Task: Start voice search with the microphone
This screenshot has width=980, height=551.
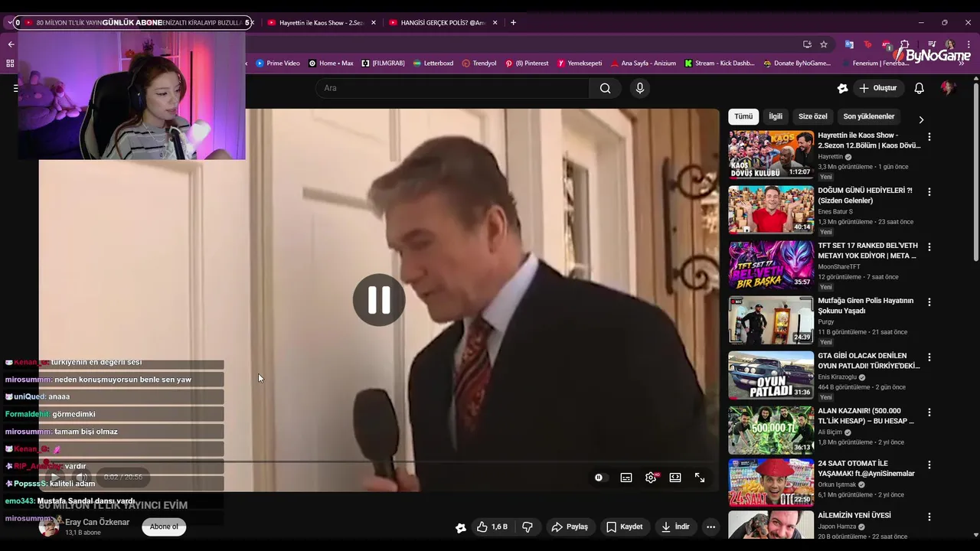Action: tap(640, 88)
